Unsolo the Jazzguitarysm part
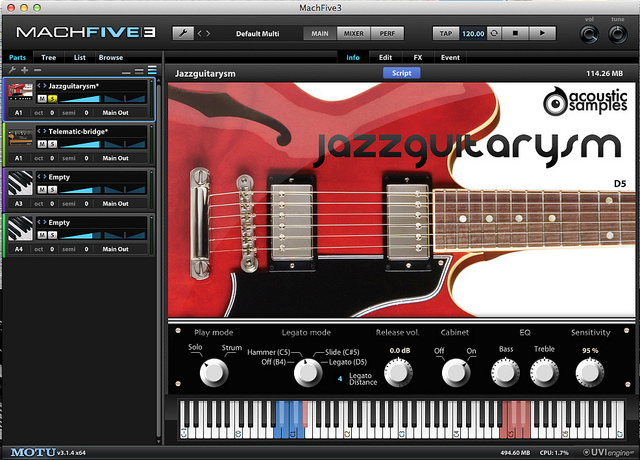The image size is (640, 460). [x=52, y=98]
